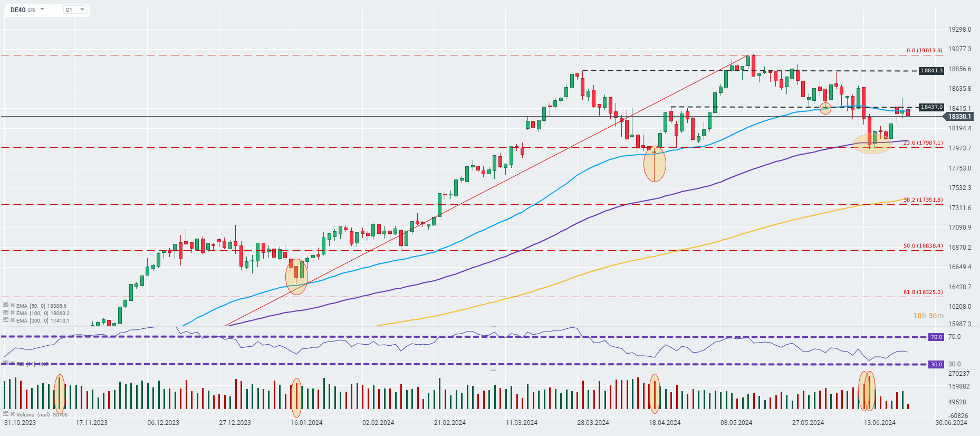This screenshot has width=980, height=436.
Task: Open settings icon for EMA 100
Action: 6,313
